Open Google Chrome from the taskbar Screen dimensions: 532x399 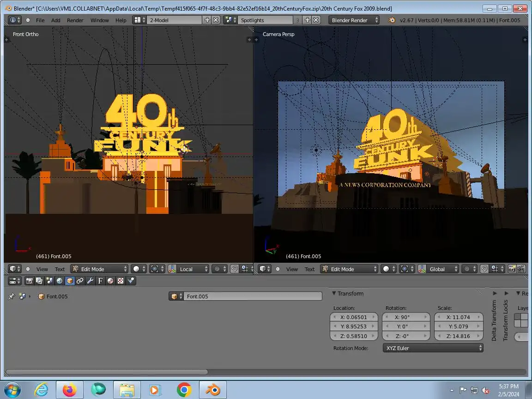coord(184,390)
